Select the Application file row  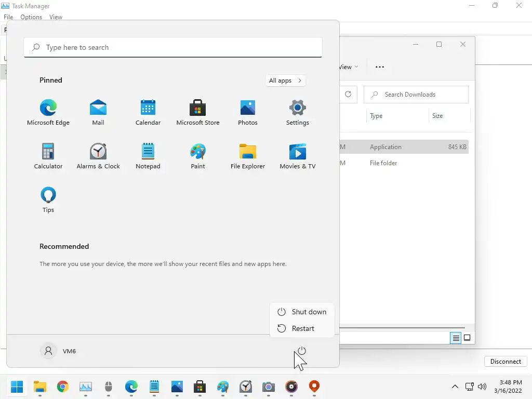pos(404,147)
